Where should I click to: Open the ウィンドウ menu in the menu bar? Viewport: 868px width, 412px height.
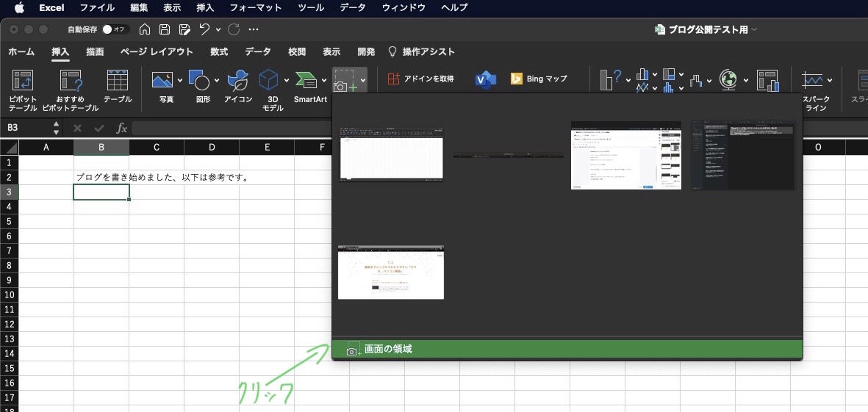pyautogui.click(x=403, y=8)
